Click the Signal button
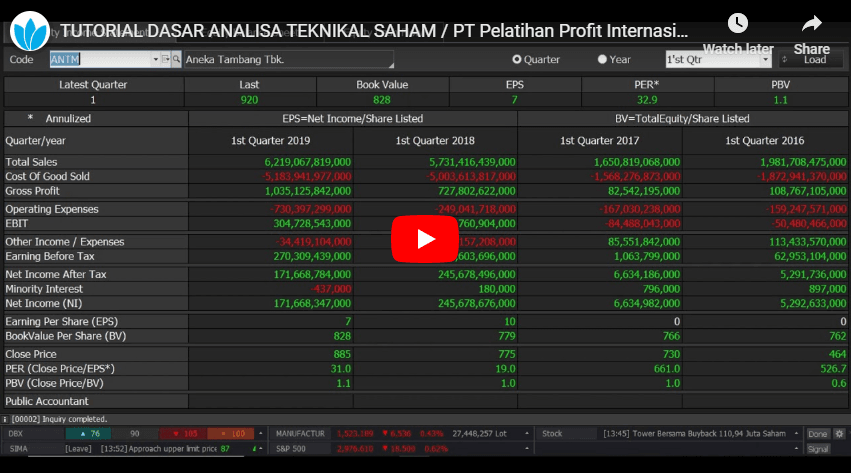The height and width of the screenshot is (473, 851). pos(818,449)
